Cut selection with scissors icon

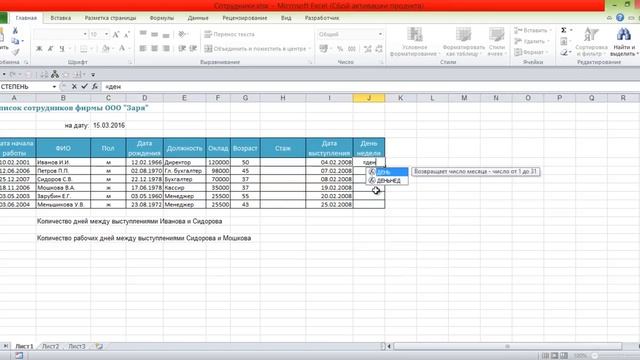click(x=15, y=31)
